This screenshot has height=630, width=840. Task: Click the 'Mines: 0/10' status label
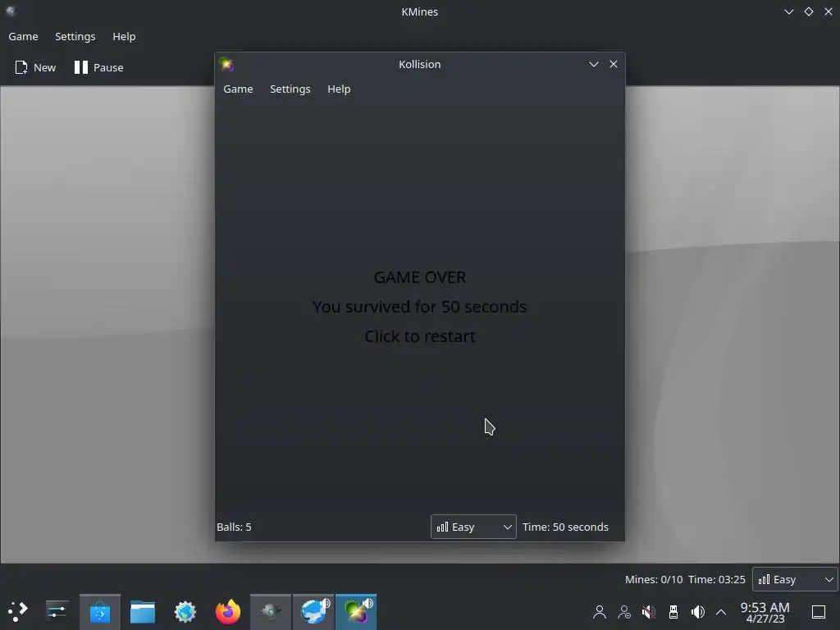654,580
